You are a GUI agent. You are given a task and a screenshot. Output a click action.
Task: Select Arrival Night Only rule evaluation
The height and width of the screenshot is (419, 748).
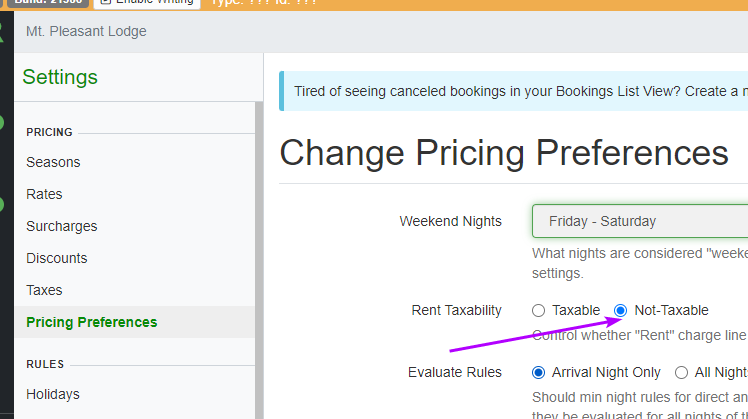[x=539, y=372]
